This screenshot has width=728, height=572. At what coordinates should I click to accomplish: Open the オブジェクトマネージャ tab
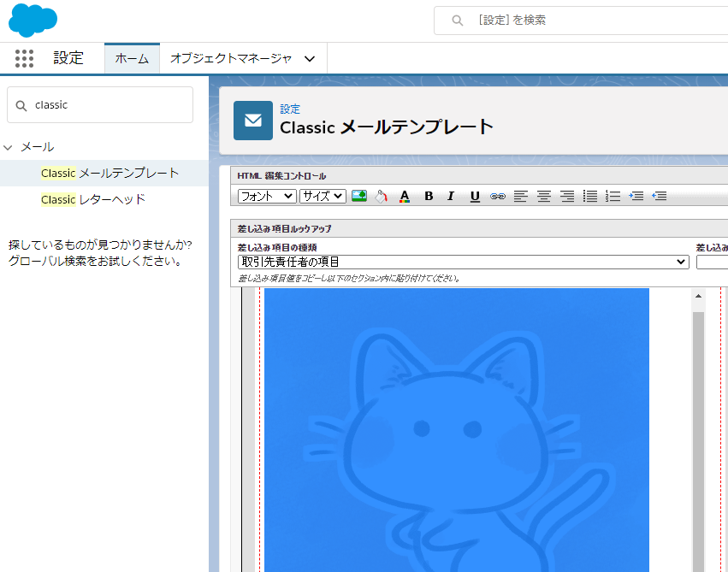tap(242, 58)
